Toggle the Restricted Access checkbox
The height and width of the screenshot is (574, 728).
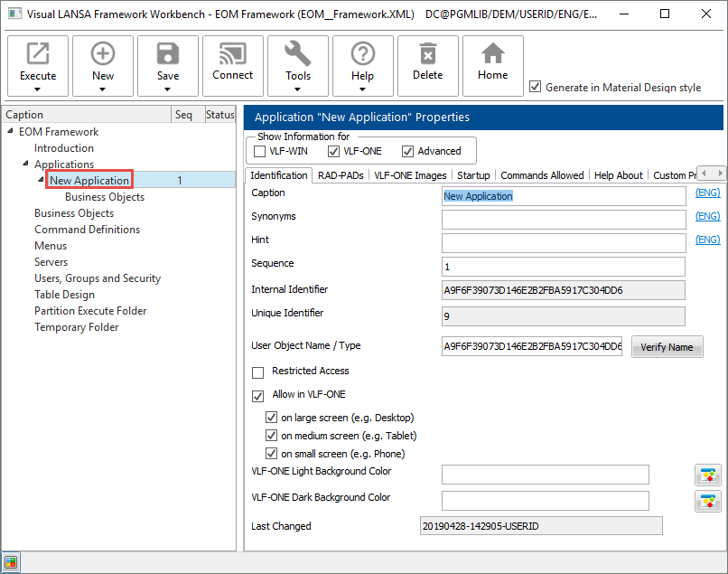258,372
